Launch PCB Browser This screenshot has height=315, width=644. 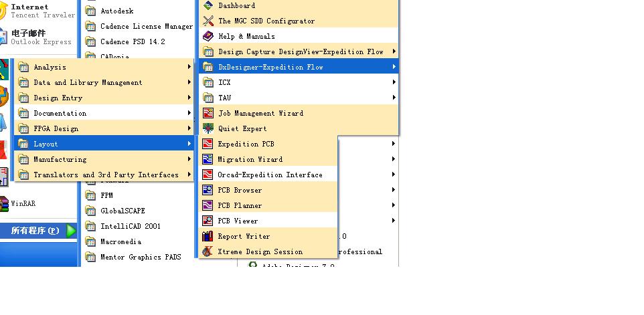[268, 190]
